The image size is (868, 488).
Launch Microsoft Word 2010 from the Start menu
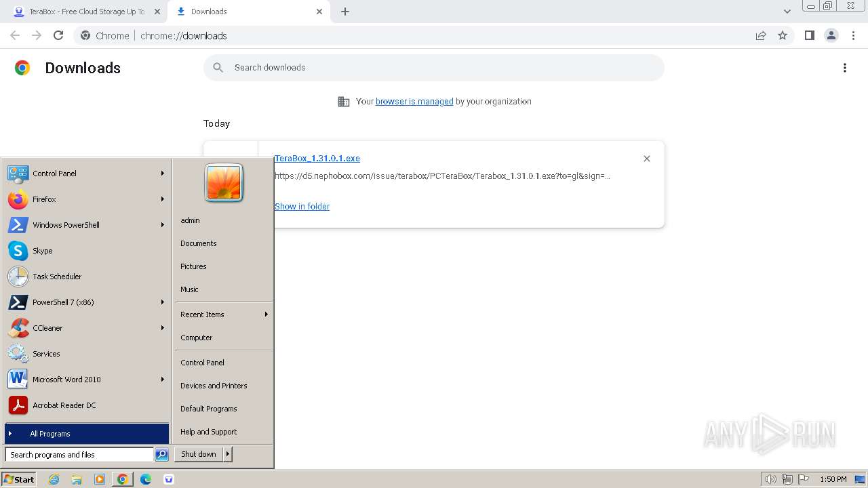pyautogui.click(x=86, y=380)
